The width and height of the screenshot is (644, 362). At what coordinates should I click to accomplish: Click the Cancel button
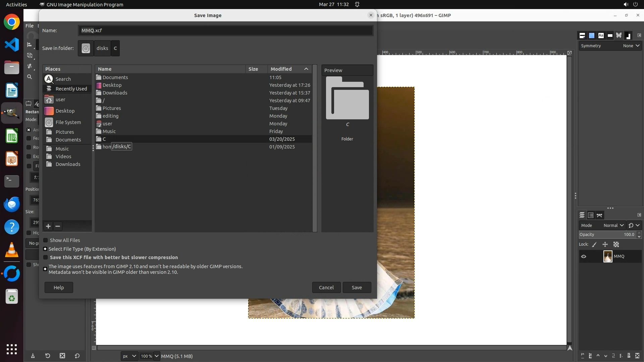[x=326, y=288]
